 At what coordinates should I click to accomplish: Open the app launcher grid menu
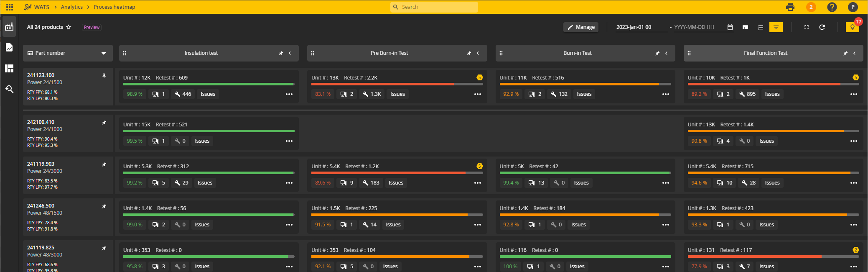point(9,7)
